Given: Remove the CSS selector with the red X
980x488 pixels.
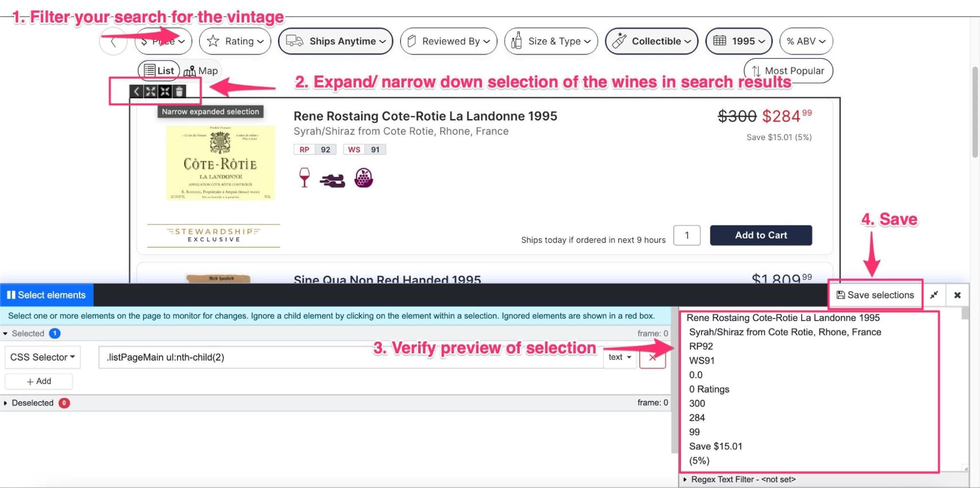Looking at the screenshot, I should point(652,357).
